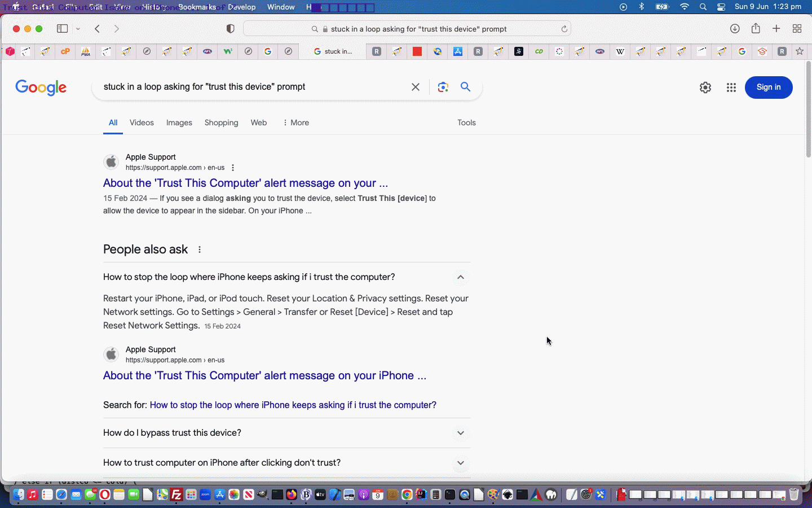Screen dimensions: 812x508
Task: Switch to the cP favicon tab
Action: click(x=65, y=51)
